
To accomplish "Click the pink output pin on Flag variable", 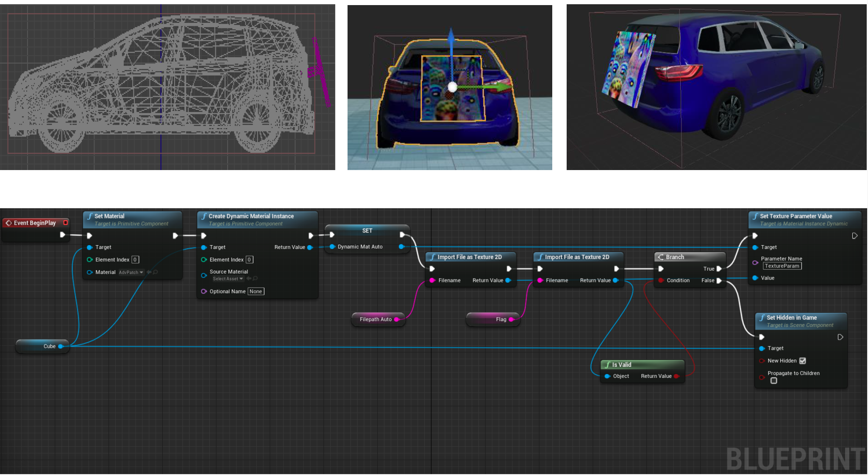I will click(511, 319).
